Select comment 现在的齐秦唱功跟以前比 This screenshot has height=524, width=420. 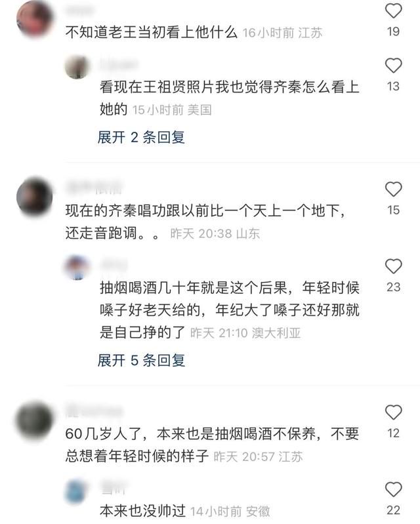coord(205,222)
